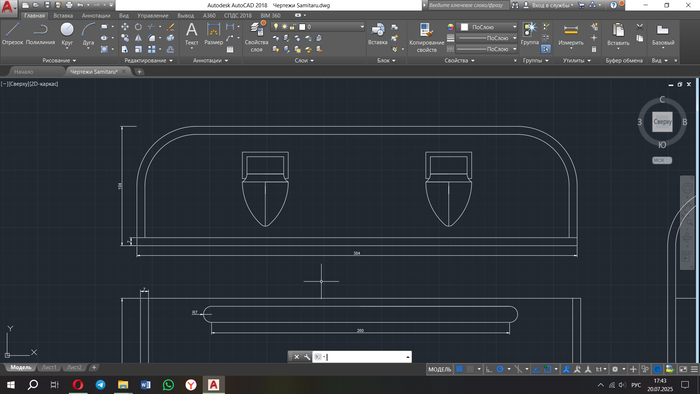Click the customization wrench icon in command line

point(307,357)
